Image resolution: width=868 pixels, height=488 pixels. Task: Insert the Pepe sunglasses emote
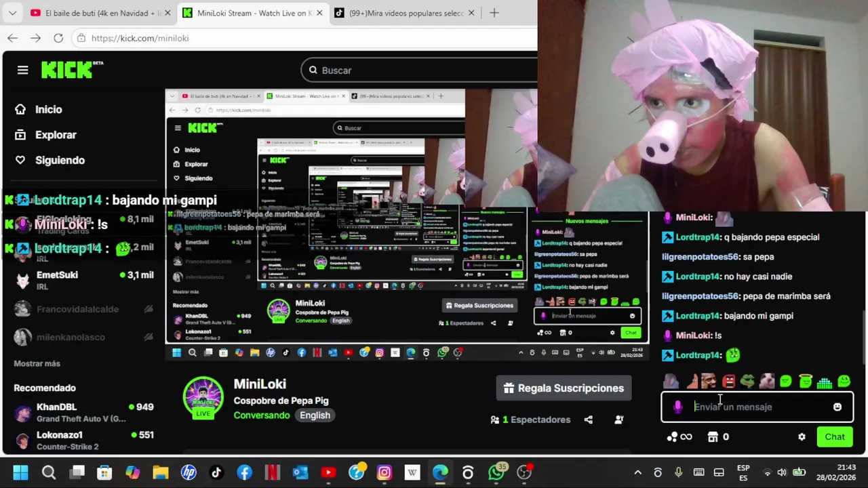pos(747,382)
